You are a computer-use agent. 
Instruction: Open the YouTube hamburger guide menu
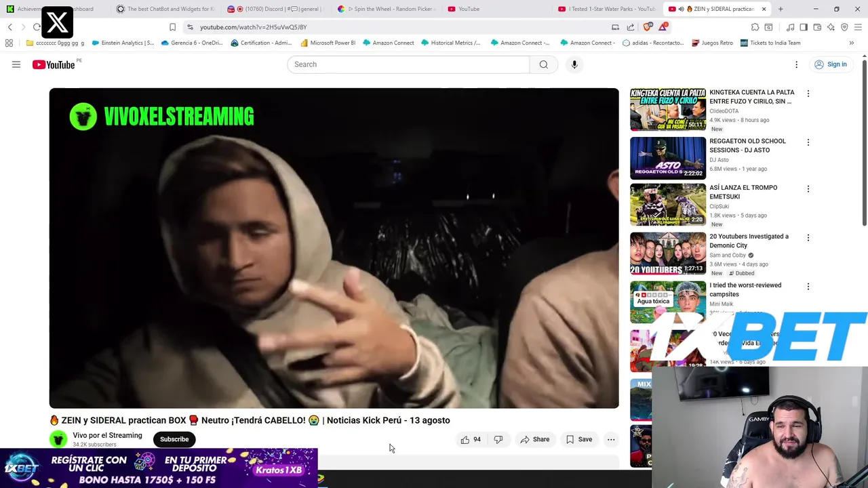[x=16, y=64]
